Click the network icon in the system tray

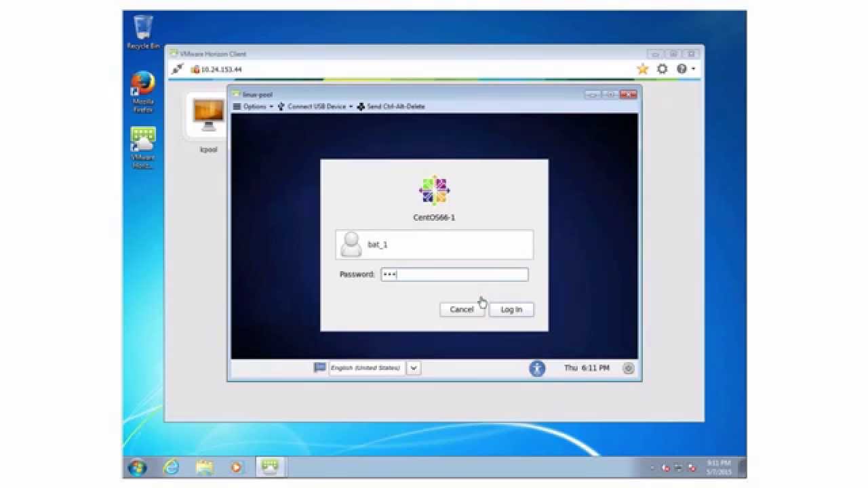(679, 468)
